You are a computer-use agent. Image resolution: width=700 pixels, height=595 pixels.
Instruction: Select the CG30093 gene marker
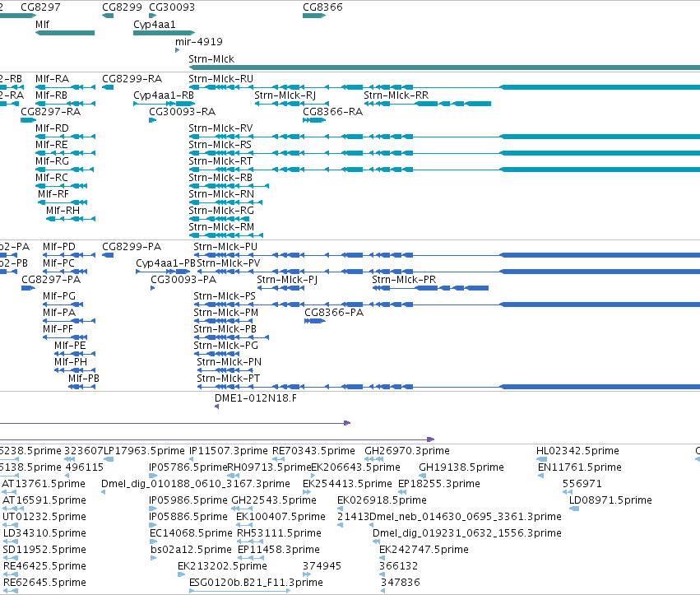tap(153, 16)
